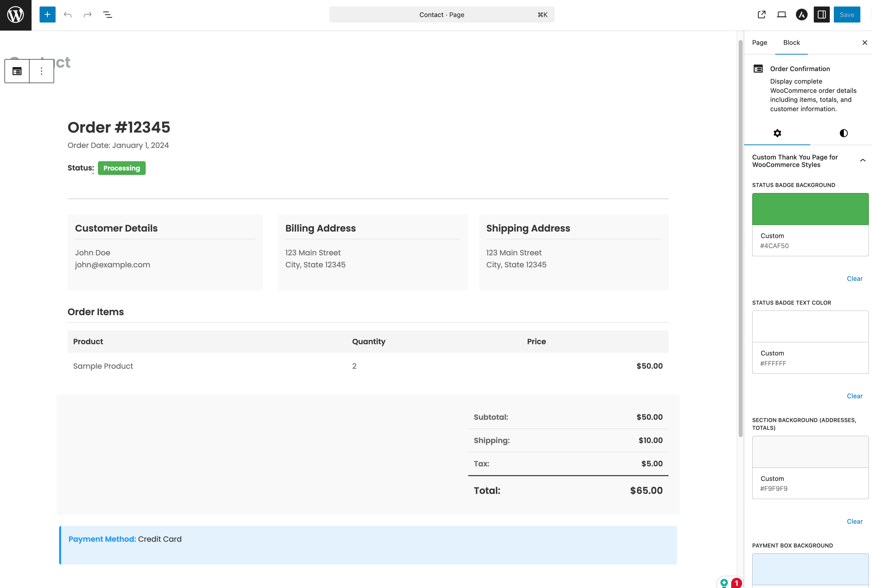Select the green #4CAF50 status badge swatch

pos(810,208)
